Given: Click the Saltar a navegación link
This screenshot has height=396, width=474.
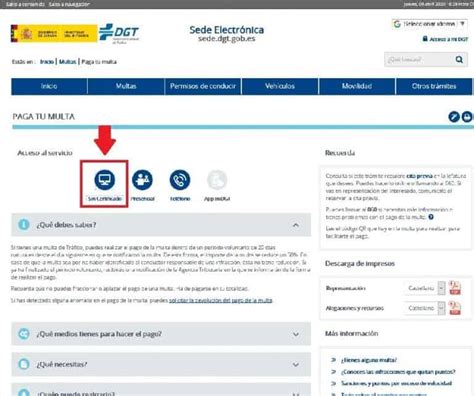Looking at the screenshot, I should [69, 4].
